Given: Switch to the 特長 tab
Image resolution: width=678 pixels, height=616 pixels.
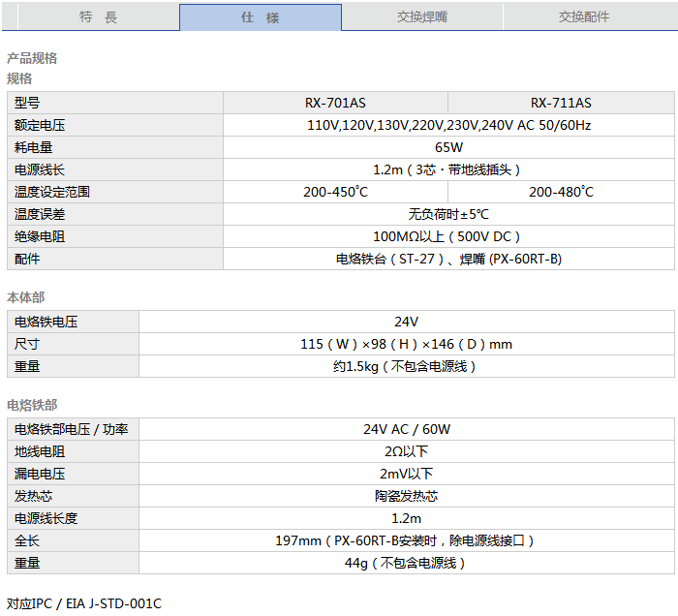Looking at the screenshot, I should (98, 16).
